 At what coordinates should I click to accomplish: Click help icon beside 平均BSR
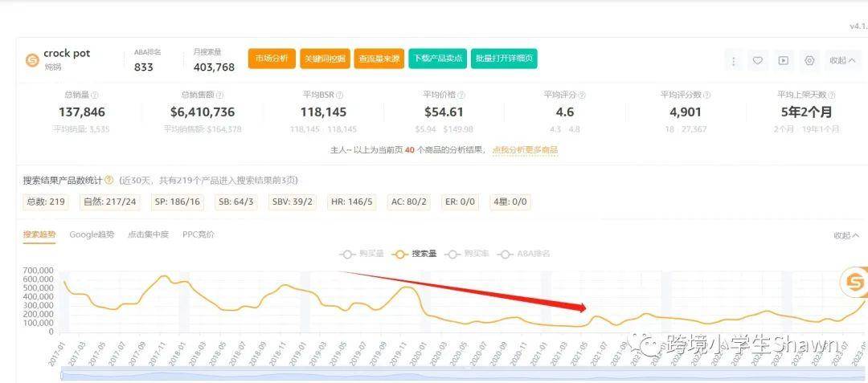click(x=340, y=95)
